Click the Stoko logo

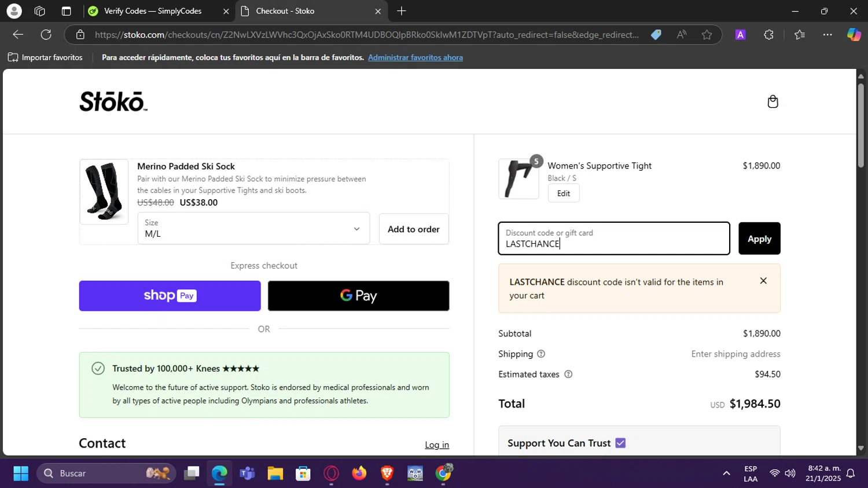113,101
